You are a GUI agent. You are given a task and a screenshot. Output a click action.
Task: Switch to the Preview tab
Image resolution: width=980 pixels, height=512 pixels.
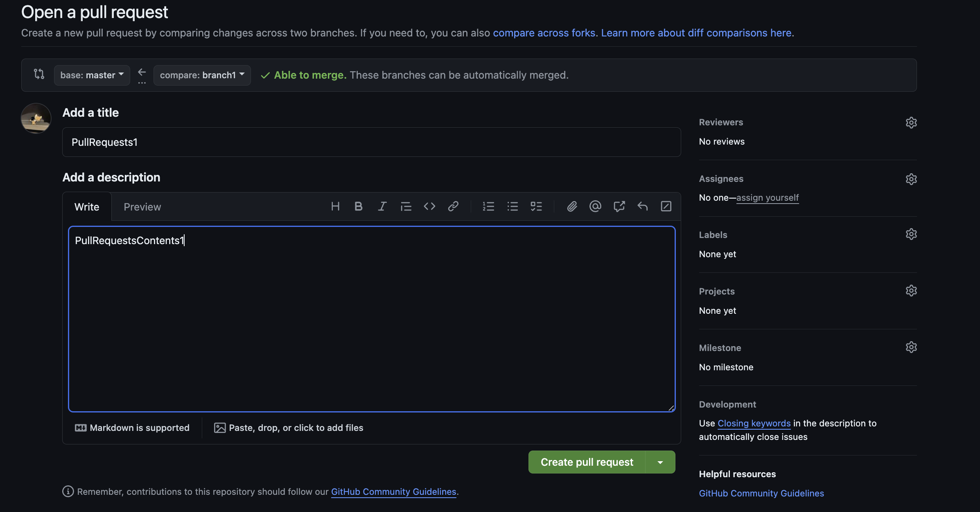142,207
